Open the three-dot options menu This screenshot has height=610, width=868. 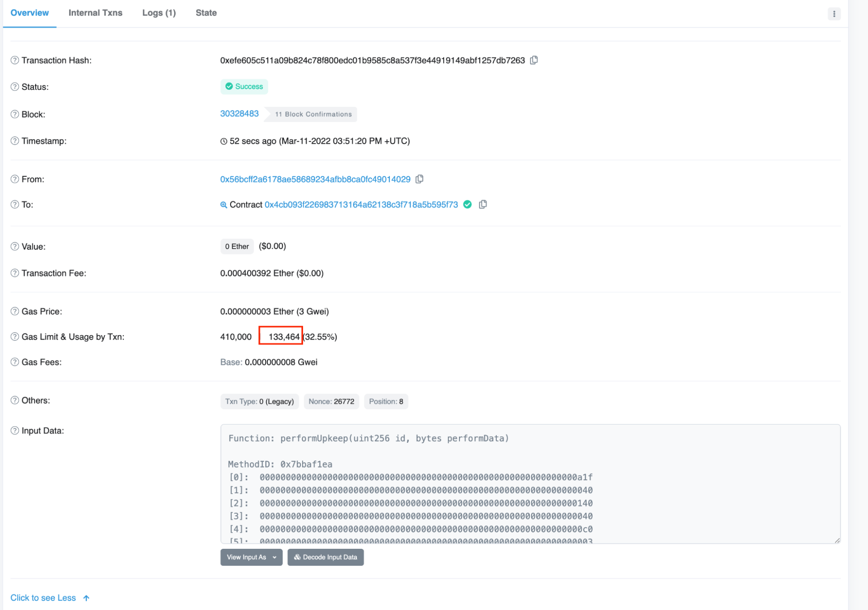[834, 13]
